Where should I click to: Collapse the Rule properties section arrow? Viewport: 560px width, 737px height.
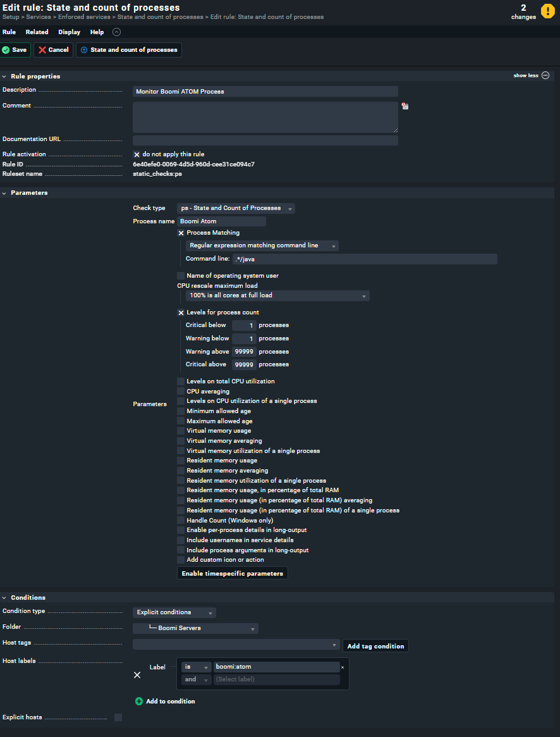tap(4, 77)
